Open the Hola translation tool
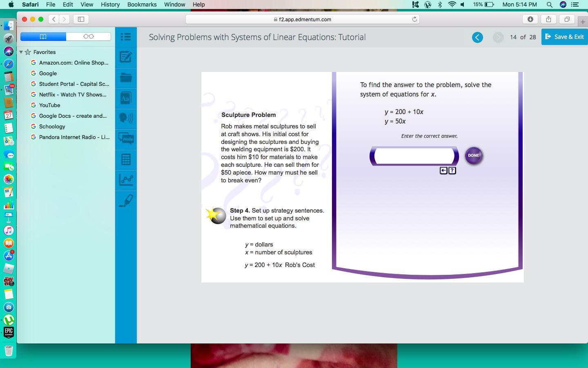 point(126,139)
